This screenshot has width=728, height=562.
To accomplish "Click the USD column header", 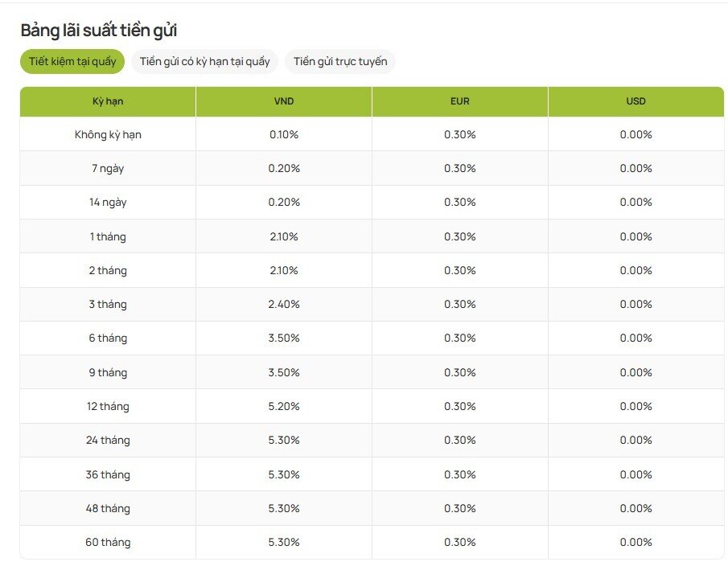I will tap(635, 101).
